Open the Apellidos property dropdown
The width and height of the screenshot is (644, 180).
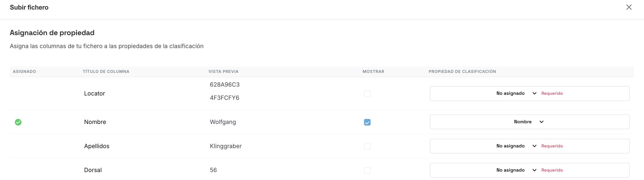530,146
